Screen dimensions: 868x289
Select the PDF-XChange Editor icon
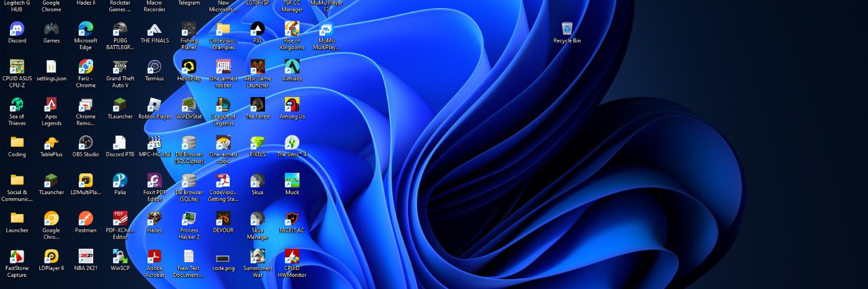point(120,218)
